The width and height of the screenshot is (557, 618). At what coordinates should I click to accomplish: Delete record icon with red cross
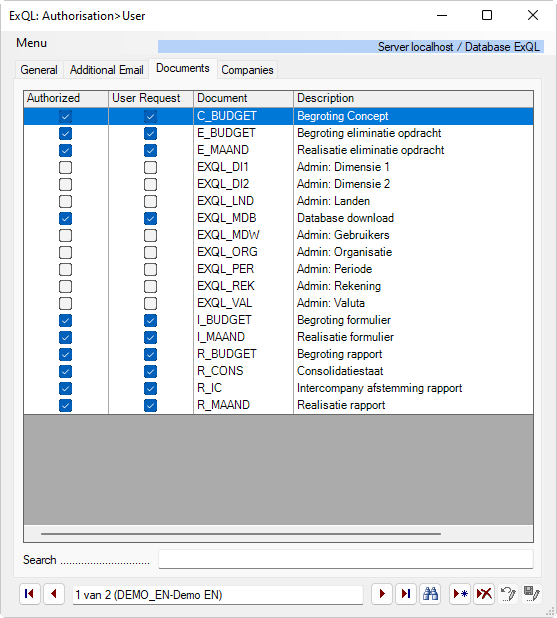click(x=484, y=594)
